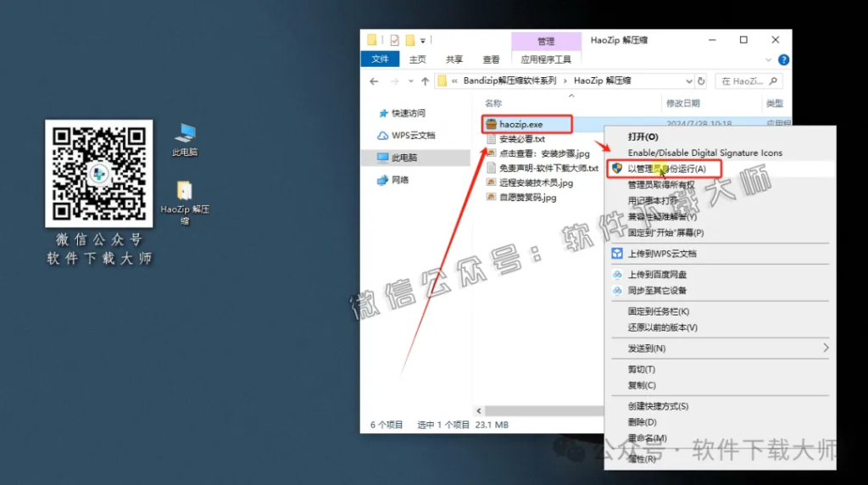Choose 同步至其它设备
Screen dimensions: 868x485
720,291
